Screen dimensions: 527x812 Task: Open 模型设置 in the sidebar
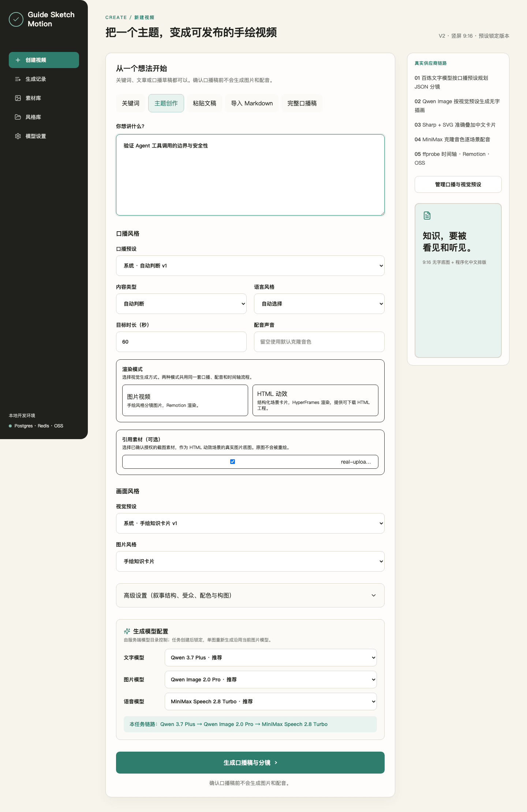44,136
